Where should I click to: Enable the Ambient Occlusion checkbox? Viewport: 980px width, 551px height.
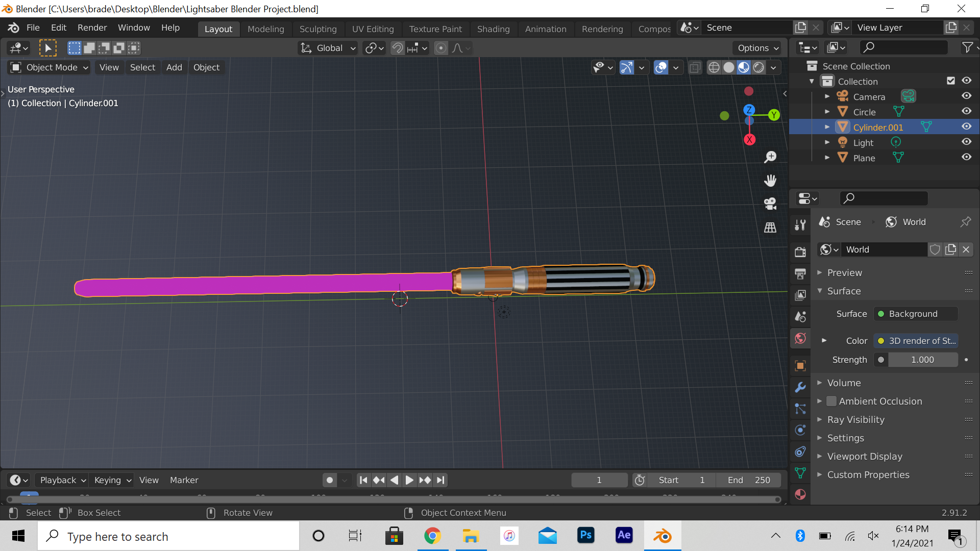coord(831,402)
